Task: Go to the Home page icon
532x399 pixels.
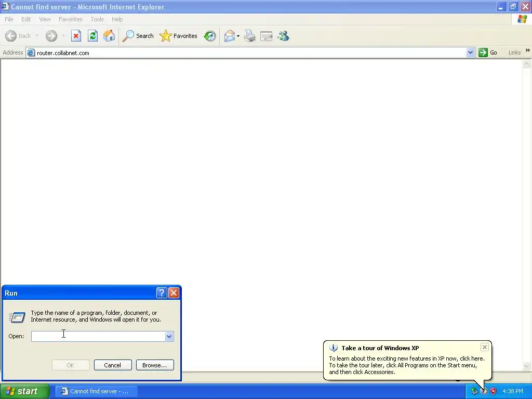Action: 109,36
